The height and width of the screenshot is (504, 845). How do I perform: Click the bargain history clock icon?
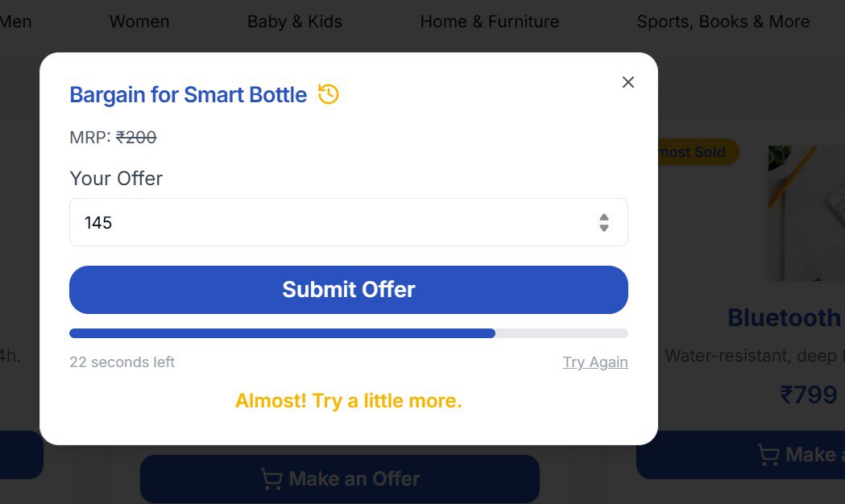coord(329,94)
